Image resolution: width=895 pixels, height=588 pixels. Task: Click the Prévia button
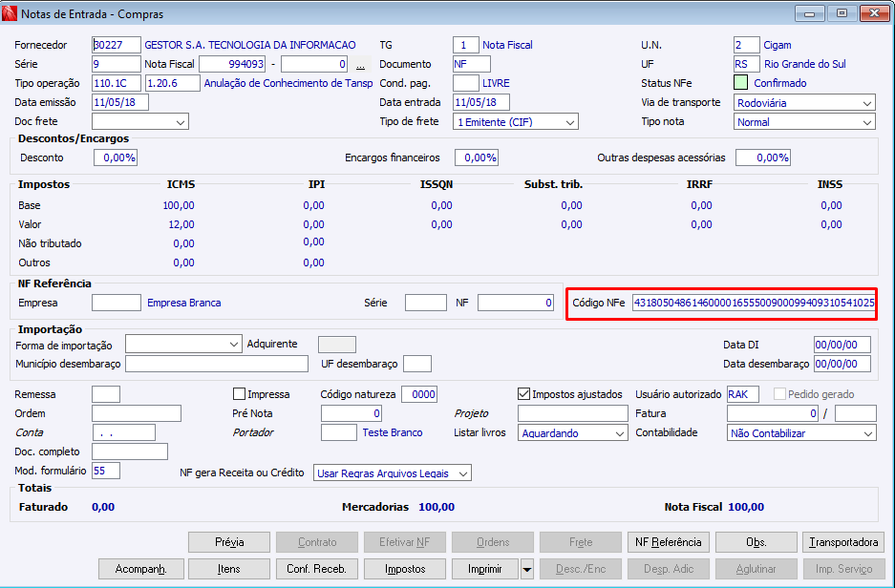click(x=229, y=542)
